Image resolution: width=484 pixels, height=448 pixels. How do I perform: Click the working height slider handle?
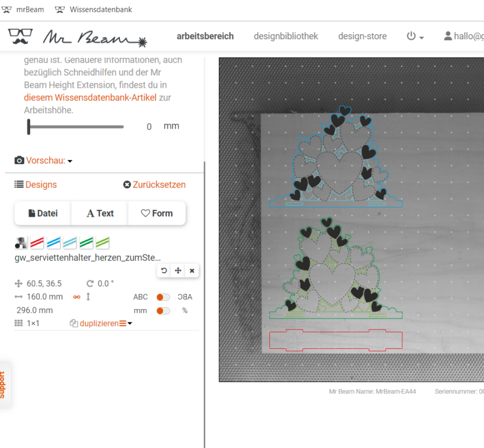(x=29, y=127)
